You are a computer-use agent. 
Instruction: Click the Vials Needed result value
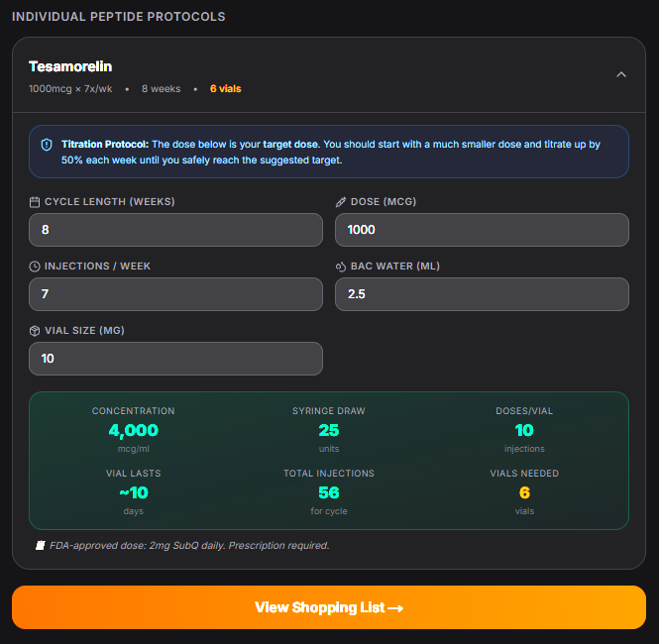point(524,492)
